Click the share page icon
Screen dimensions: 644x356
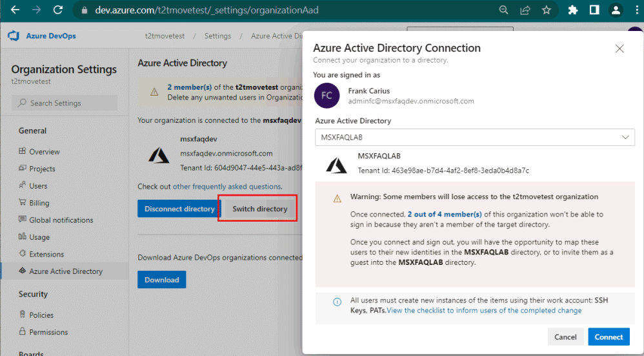(x=525, y=10)
